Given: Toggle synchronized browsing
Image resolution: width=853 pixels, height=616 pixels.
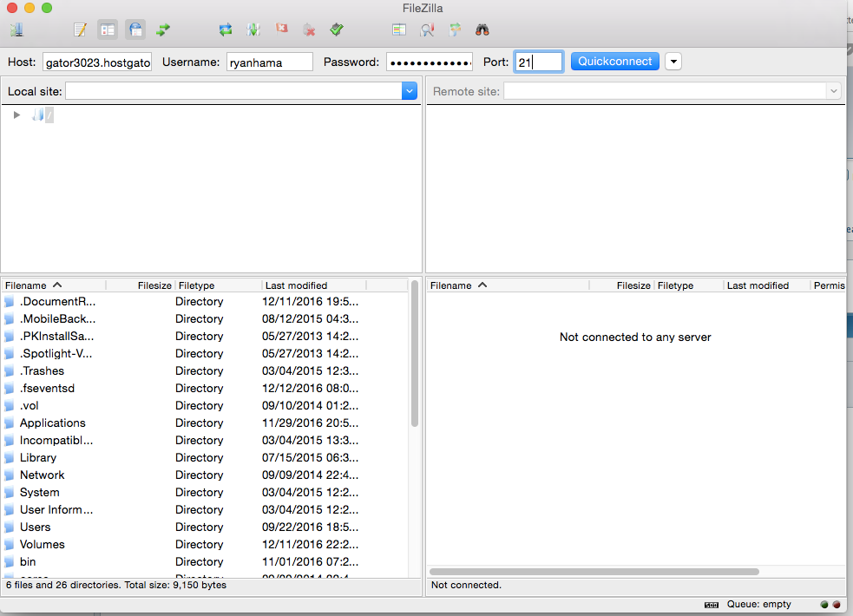Looking at the screenshot, I should pyautogui.click(x=455, y=29).
